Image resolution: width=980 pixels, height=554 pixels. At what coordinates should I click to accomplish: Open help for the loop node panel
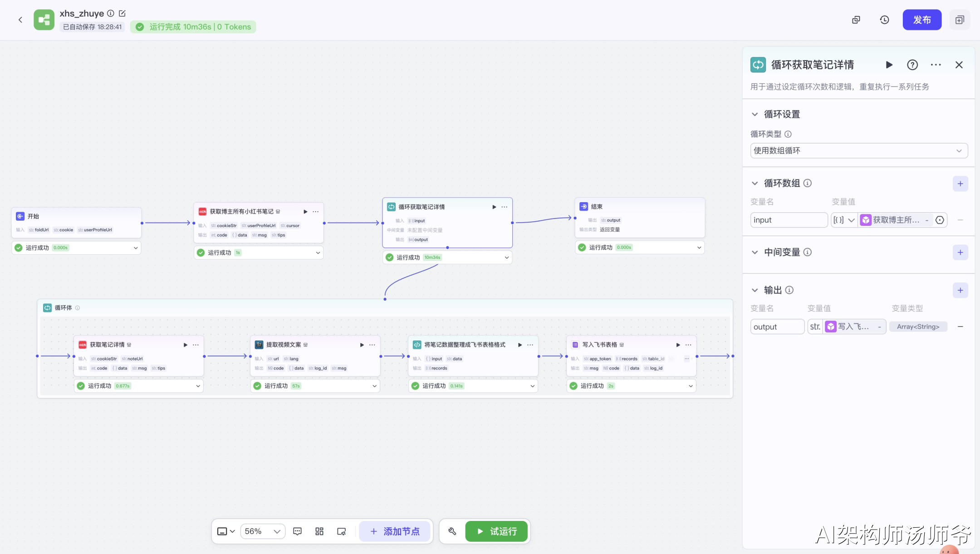(912, 65)
